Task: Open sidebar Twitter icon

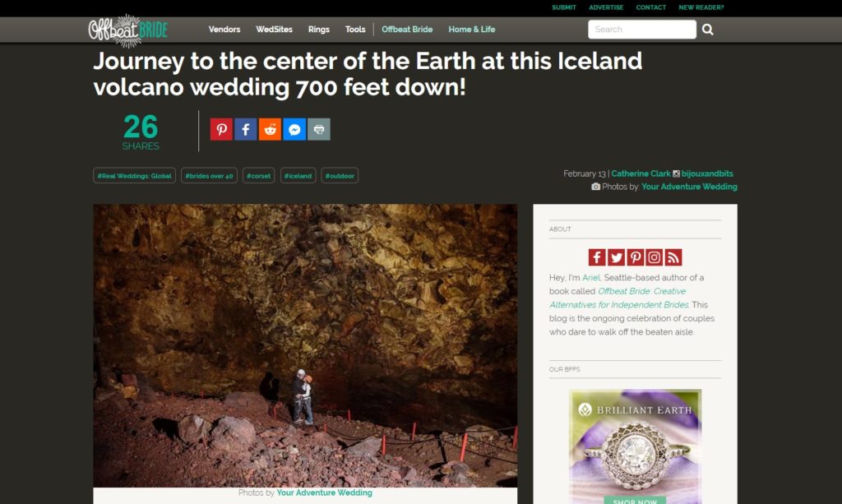Action: [617, 257]
